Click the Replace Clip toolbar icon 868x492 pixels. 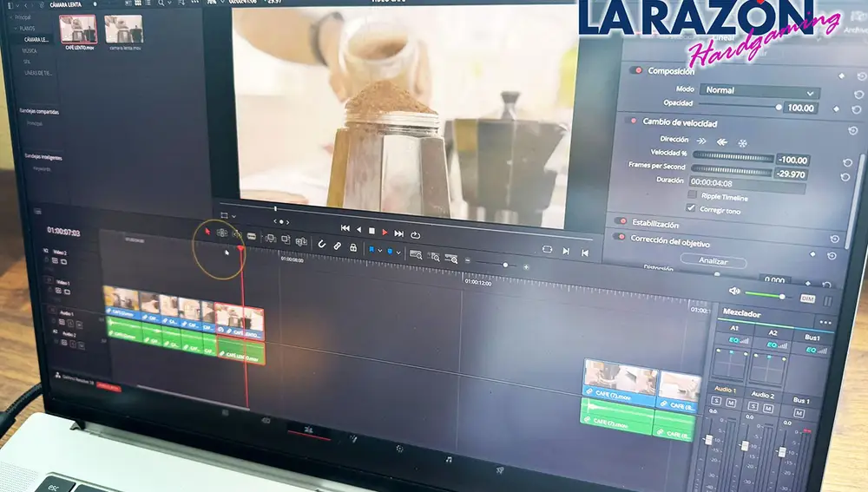301,241
